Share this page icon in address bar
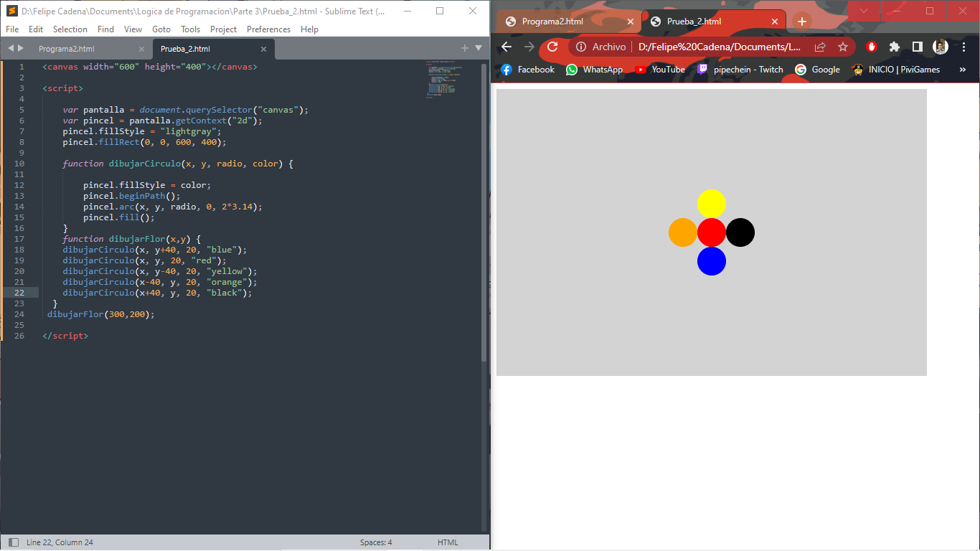Image resolution: width=980 pixels, height=551 pixels. tap(820, 47)
